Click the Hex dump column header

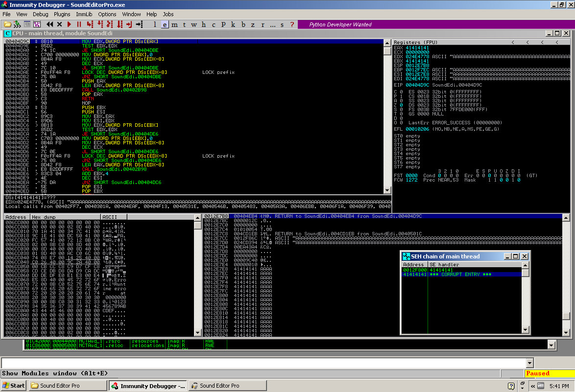point(65,217)
